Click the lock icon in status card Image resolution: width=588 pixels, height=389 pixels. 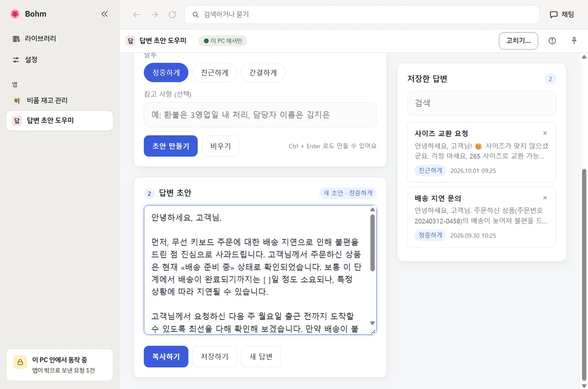(20, 362)
